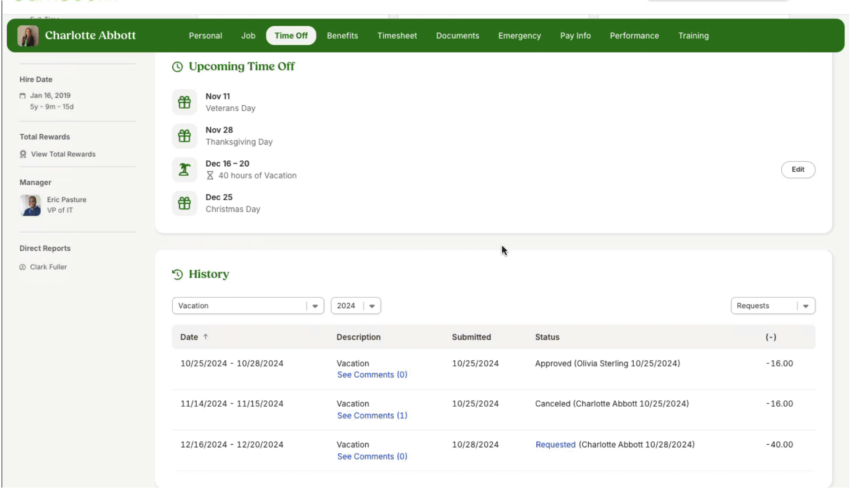The height and width of the screenshot is (488, 868).
Task: Click the Requested status link
Action: point(556,445)
